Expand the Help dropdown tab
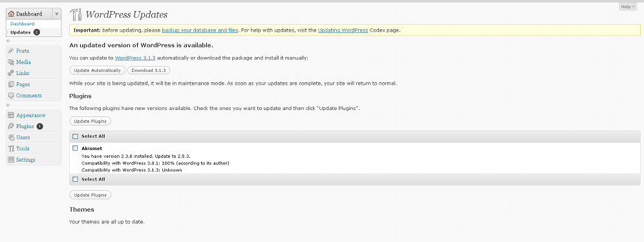The width and height of the screenshot is (644, 242). (628, 6)
